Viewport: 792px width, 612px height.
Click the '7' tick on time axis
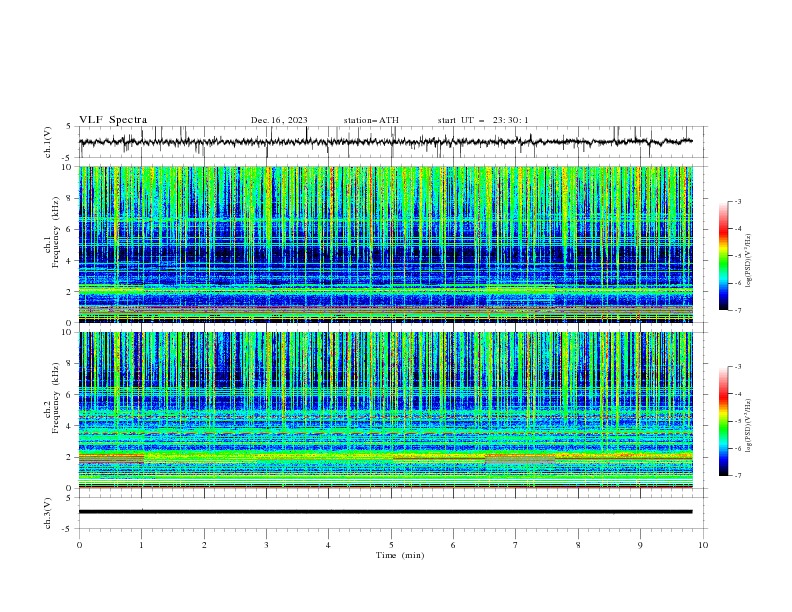click(516, 545)
